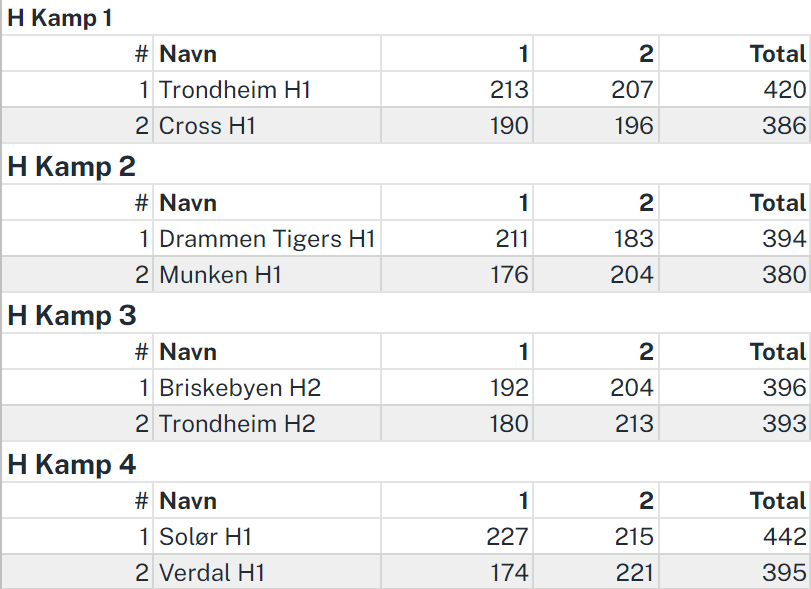Click Trondheim H2 first game score 180

[x=509, y=424]
